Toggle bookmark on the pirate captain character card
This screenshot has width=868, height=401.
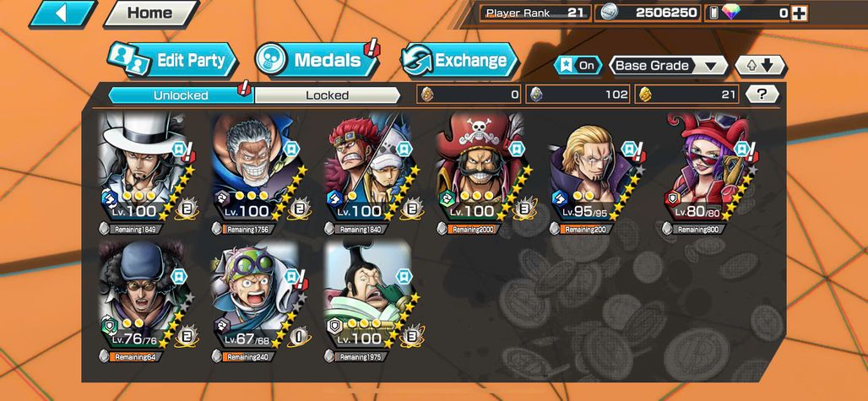pos(515,149)
